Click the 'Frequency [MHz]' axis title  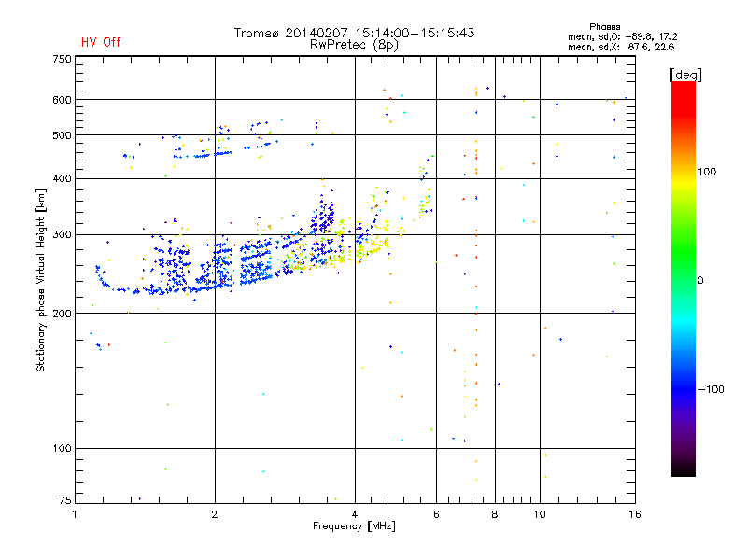click(354, 526)
